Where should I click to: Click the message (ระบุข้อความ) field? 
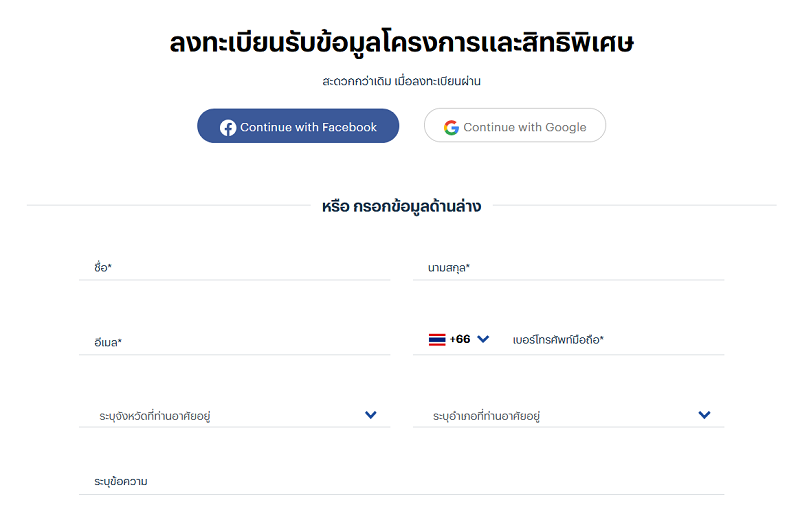402,481
